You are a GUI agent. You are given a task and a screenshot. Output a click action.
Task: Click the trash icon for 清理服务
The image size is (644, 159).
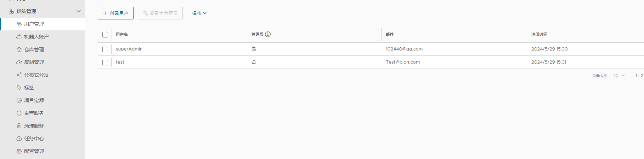click(19, 126)
